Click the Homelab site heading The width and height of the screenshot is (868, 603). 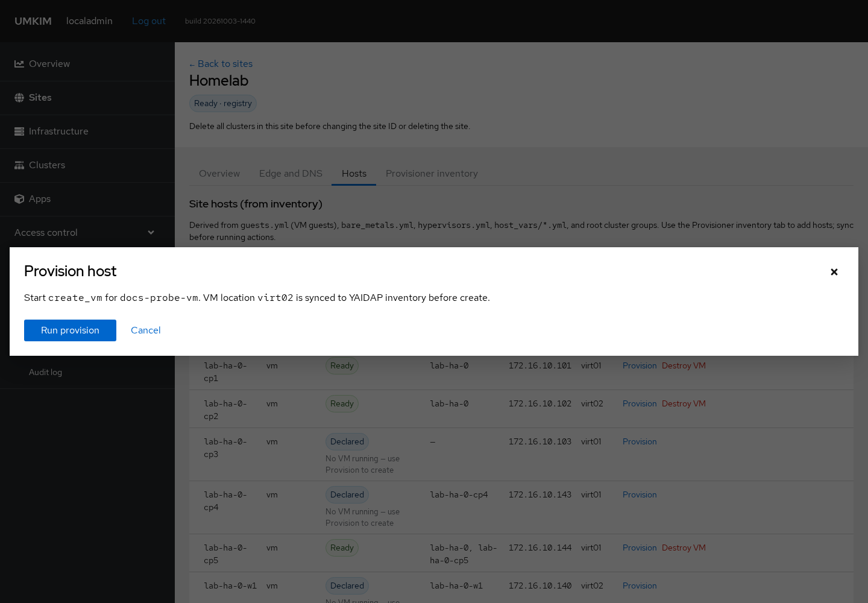(219, 81)
